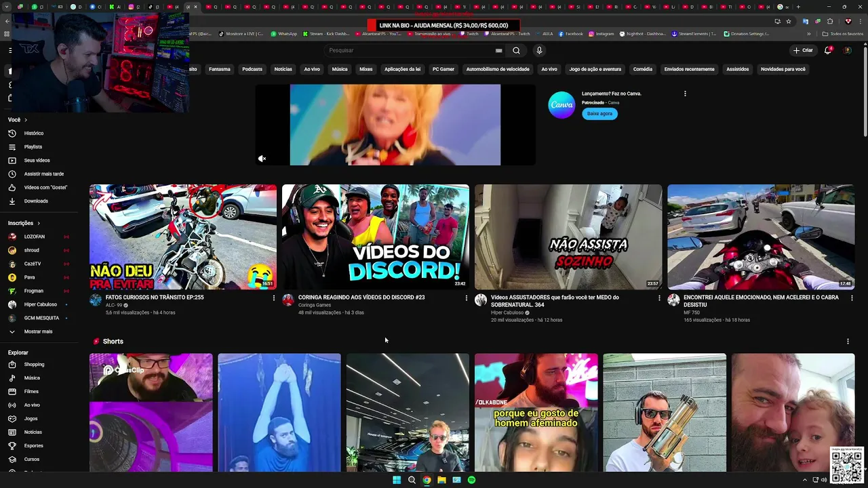Activate voice search microphone icon
This screenshot has height=488, width=868.
[x=539, y=50]
